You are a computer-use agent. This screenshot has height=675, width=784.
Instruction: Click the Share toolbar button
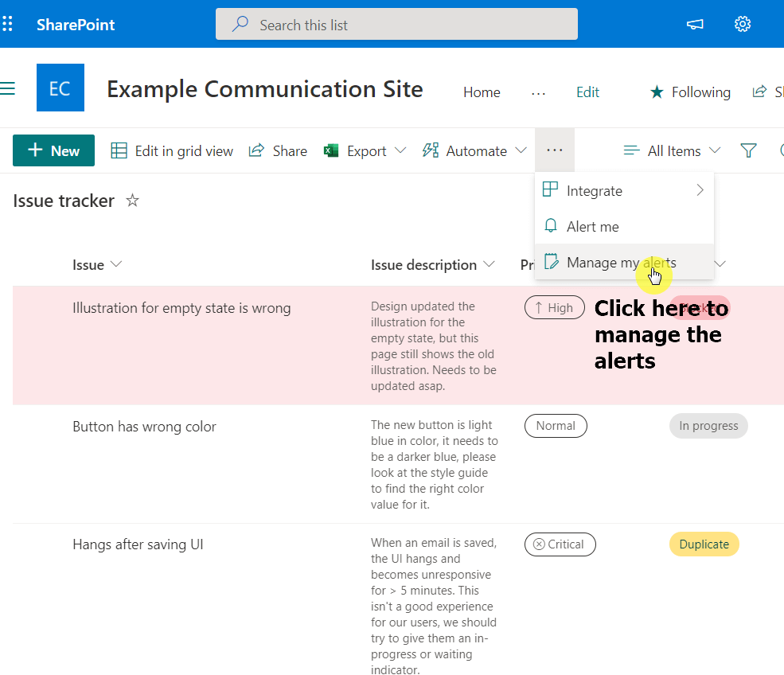point(278,151)
